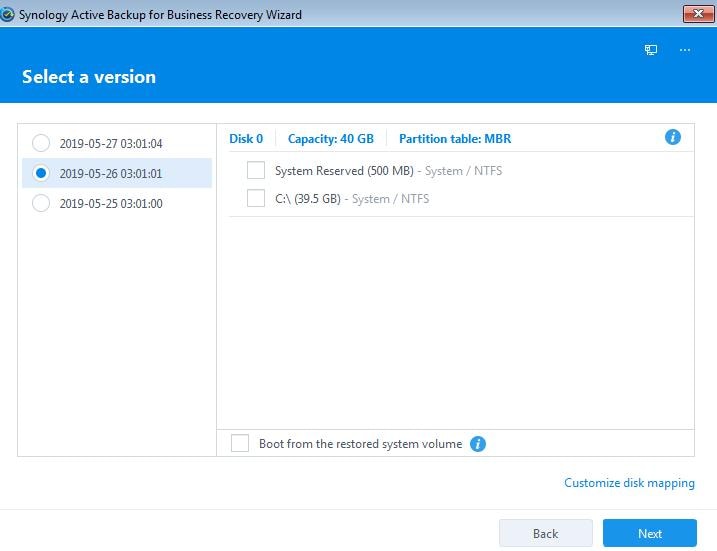Enable Boot from the restored system volume

pos(240,444)
